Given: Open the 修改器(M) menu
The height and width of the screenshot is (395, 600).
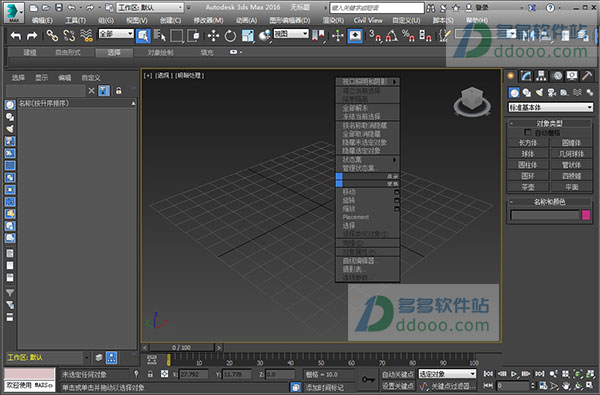Looking at the screenshot, I should [x=208, y=20].
